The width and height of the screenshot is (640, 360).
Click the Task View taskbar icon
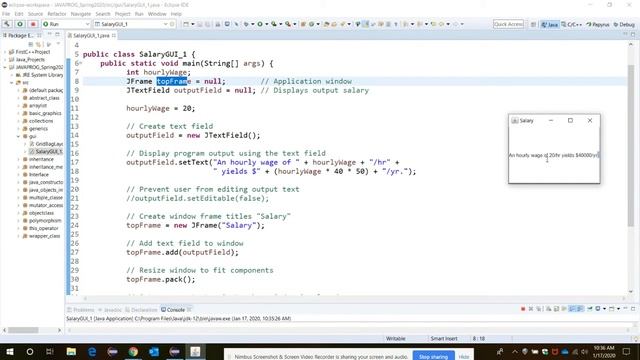point(50,351)
